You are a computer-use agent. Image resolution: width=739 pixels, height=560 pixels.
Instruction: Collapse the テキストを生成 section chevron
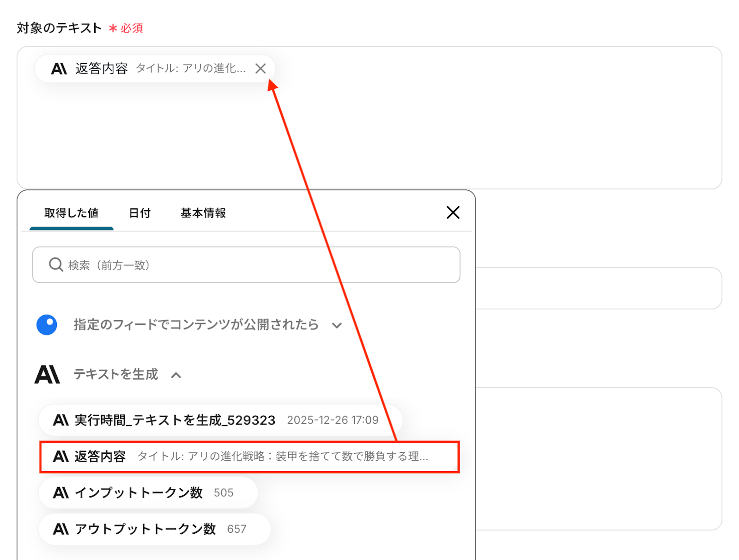coord(176,375)
